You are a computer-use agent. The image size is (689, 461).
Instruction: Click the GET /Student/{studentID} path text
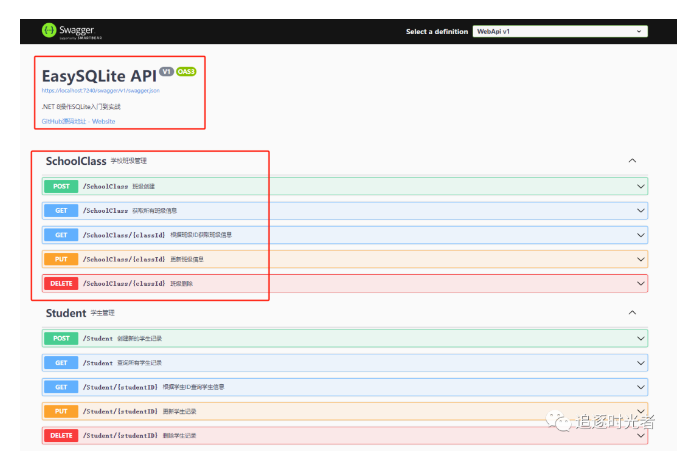tap(120, 387)
